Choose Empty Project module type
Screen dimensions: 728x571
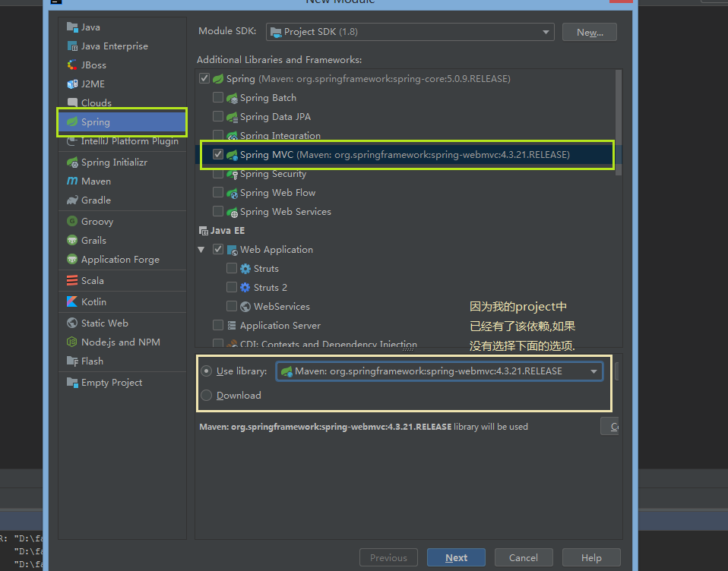point(122,382)
